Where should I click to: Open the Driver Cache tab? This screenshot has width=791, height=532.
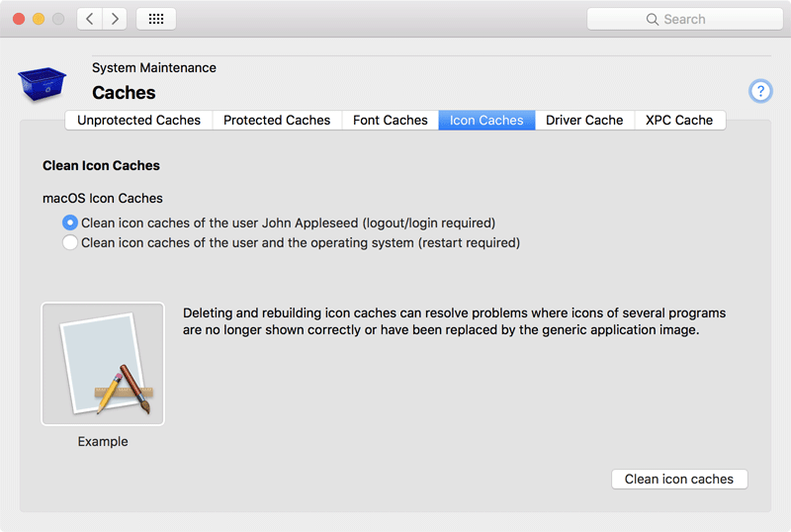pyautogui.click(x=584, y=121)
